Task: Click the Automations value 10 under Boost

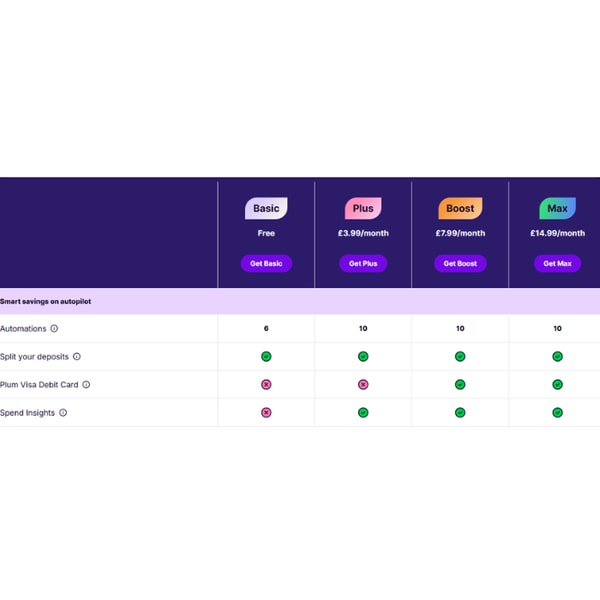Action: (460, 328)
